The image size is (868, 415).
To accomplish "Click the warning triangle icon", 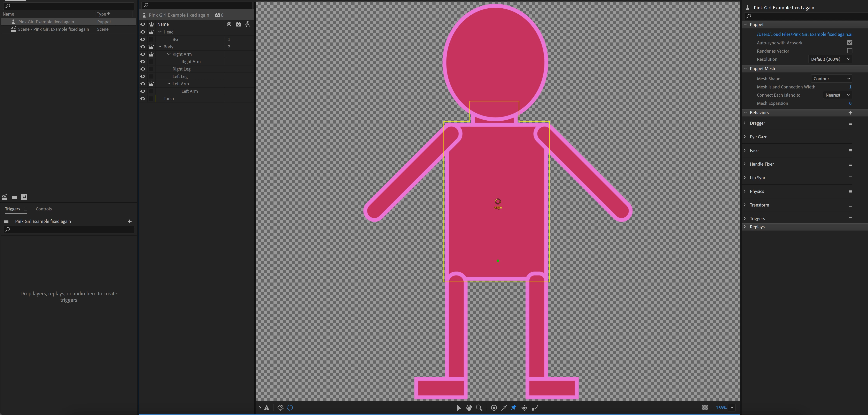I will coord(266,408).
